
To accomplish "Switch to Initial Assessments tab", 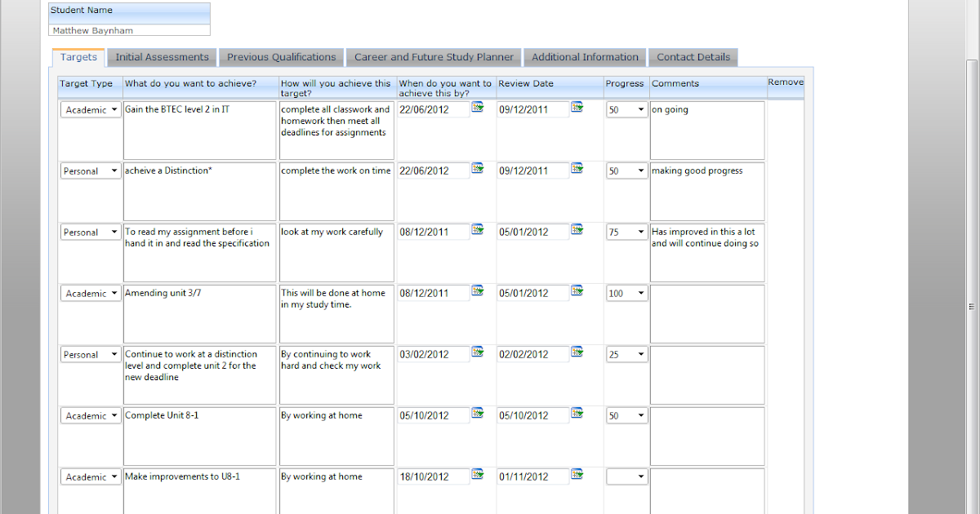I will [x=162, y=57].
